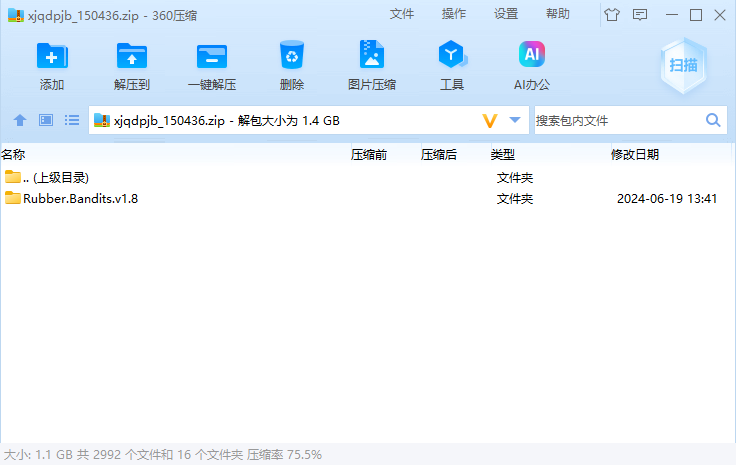Click the 添加 (Add) toolbar icon
The image size is (736, 465).
pyautogui.click(x=52, y=56)
